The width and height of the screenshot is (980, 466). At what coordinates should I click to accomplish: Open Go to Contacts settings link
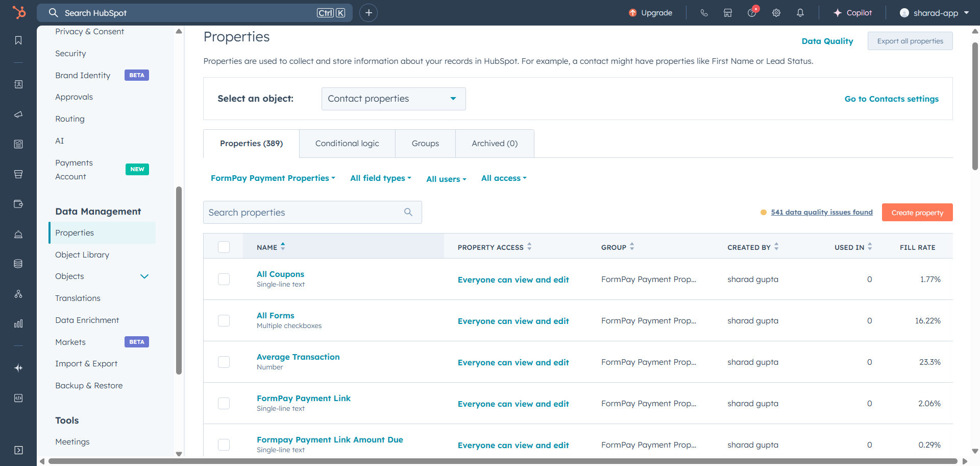[x=891, y=99]
